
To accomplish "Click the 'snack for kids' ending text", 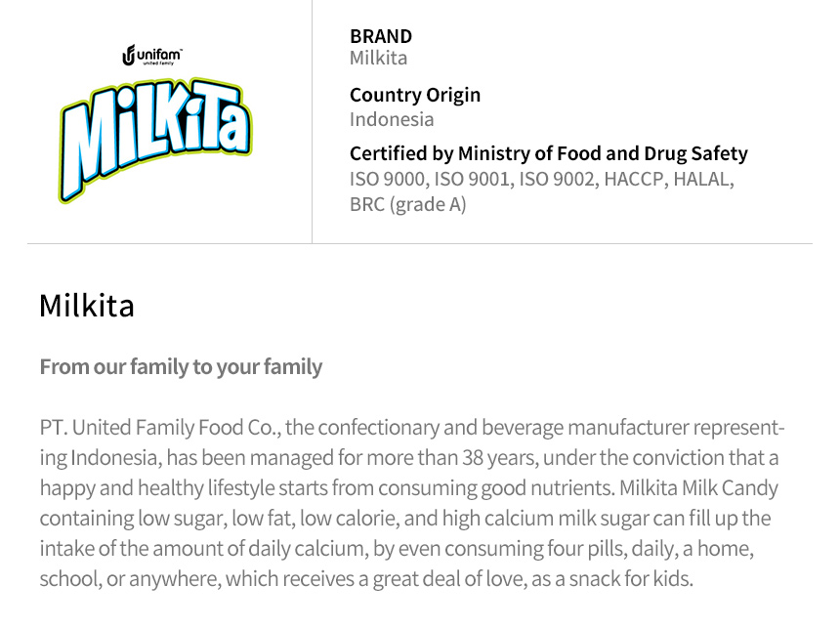I will pos(631,579).
